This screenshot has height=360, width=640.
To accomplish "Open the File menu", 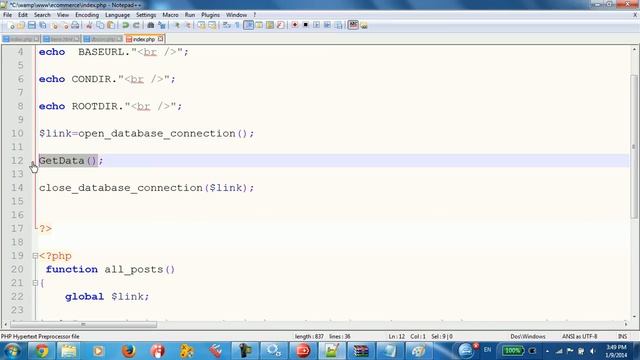I will pos(7,15).
